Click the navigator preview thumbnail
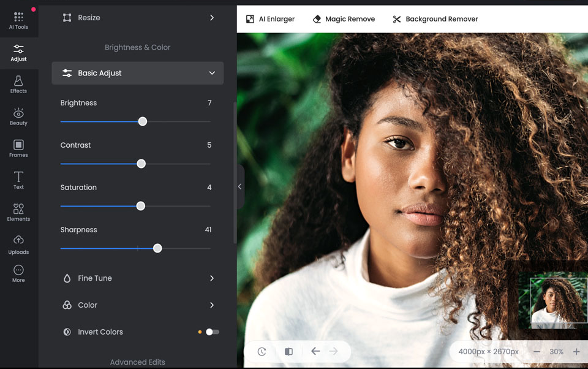The image size is (588, 369). pos(553,300)
